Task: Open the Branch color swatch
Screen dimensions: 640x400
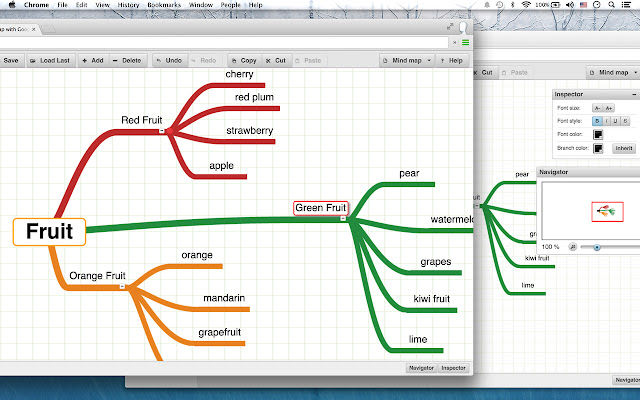Action: point(598,148)
